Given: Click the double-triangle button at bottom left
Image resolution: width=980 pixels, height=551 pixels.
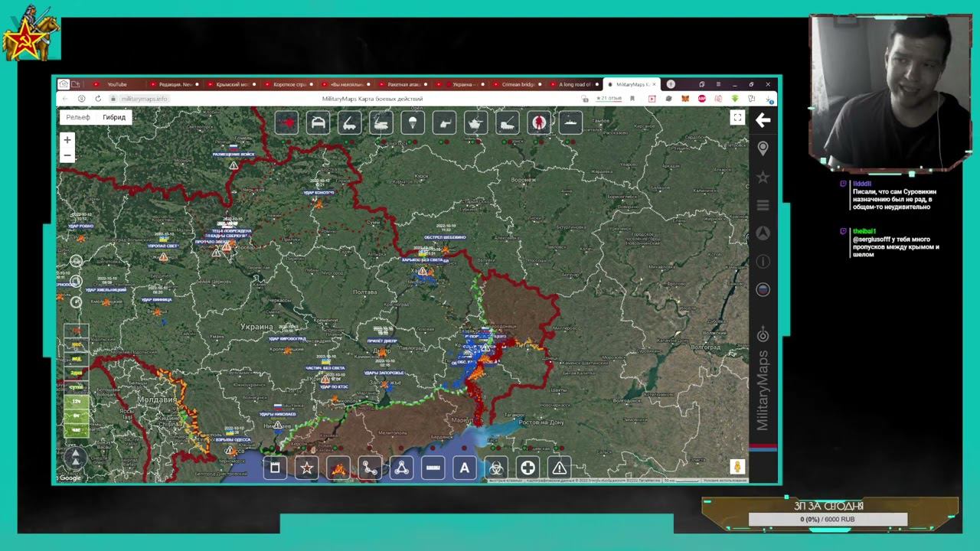Looking at the screenshot, I should tap(75, 458).
